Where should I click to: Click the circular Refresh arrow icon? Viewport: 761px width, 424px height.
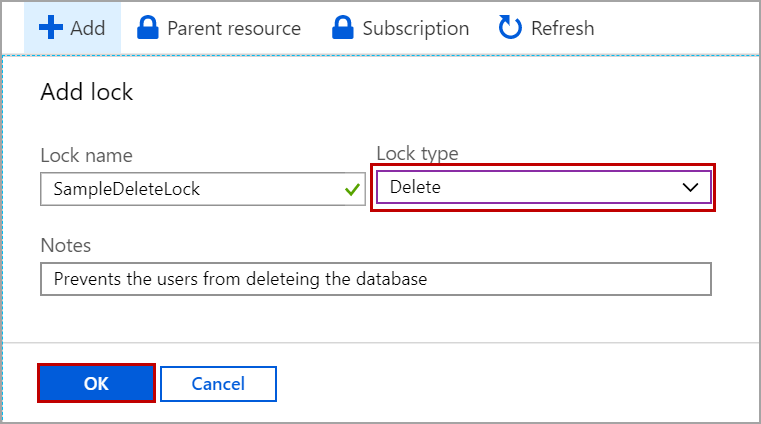510,27
